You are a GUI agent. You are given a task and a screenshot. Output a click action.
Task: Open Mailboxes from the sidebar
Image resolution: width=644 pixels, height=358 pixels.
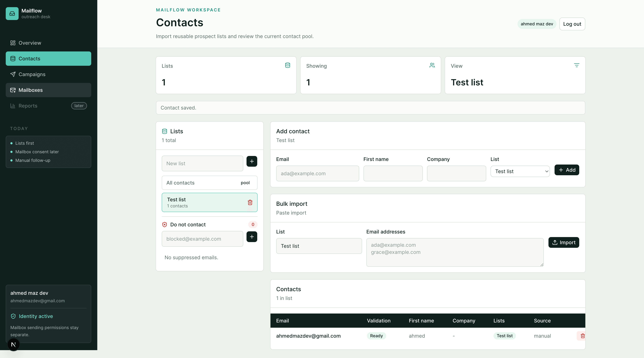[48, 90]
